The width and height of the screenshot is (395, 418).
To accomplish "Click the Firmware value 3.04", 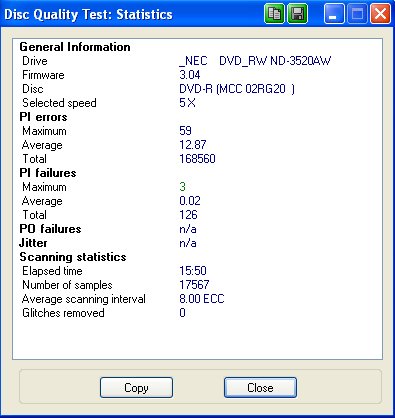I will pyautogui.click(x=190, y=75).
